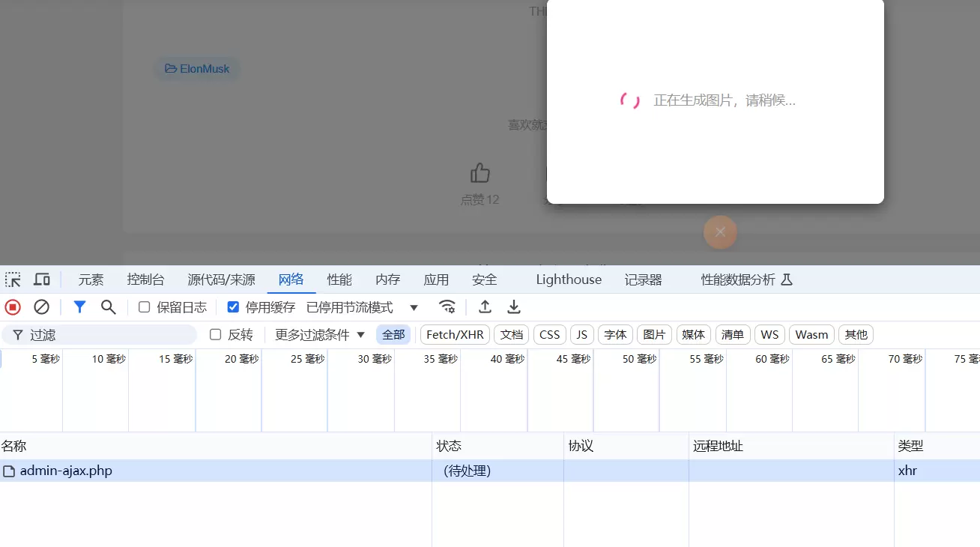This screenshot has height=547, width=980.
Task: Filter requests by WS
Action: (769, 335)
